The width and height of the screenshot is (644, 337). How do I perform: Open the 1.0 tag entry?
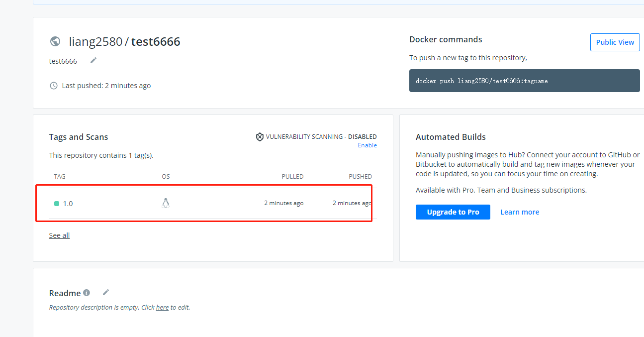click(x=68, y=204)
